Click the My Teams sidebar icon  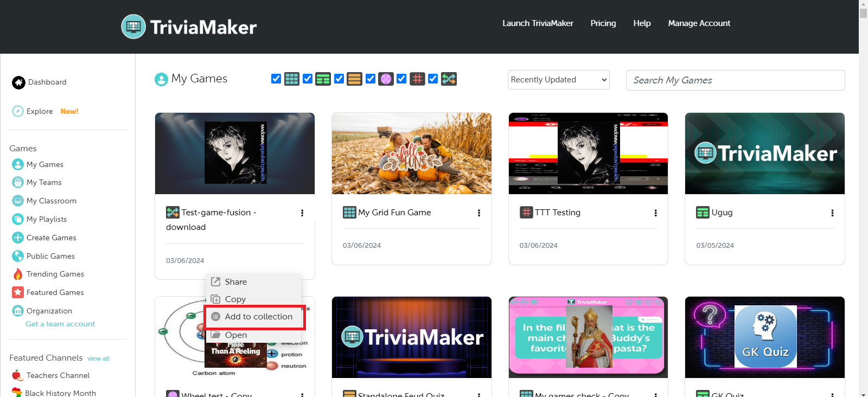tap(18, 182)
